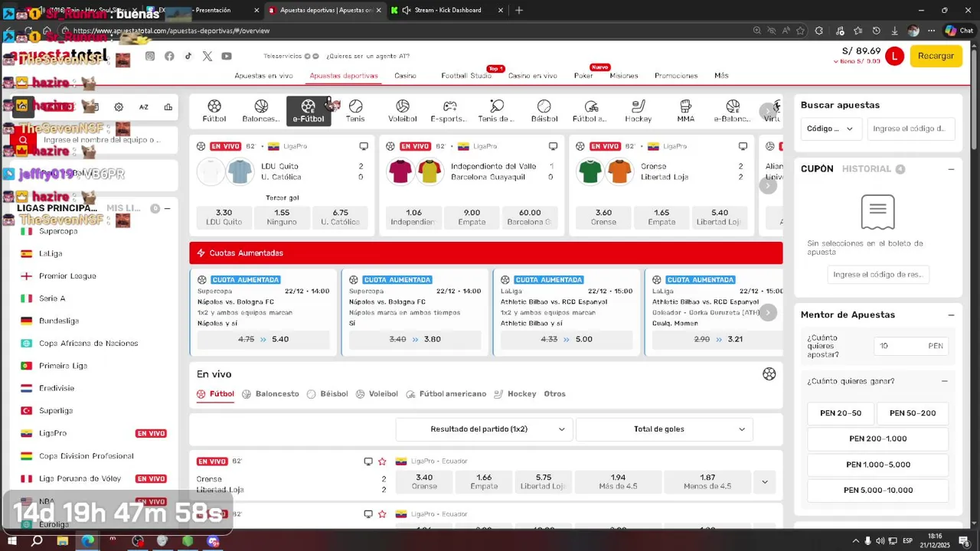Open the X (Twitter) social icon
Image resolution: width=980 pixels, height=551 pixels.
click(x=207, y=56)
